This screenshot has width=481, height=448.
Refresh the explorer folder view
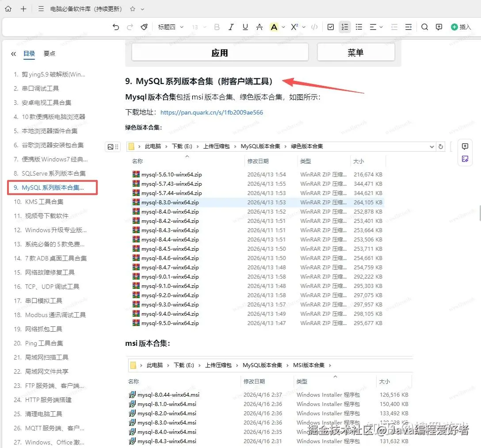click(441, 147)
